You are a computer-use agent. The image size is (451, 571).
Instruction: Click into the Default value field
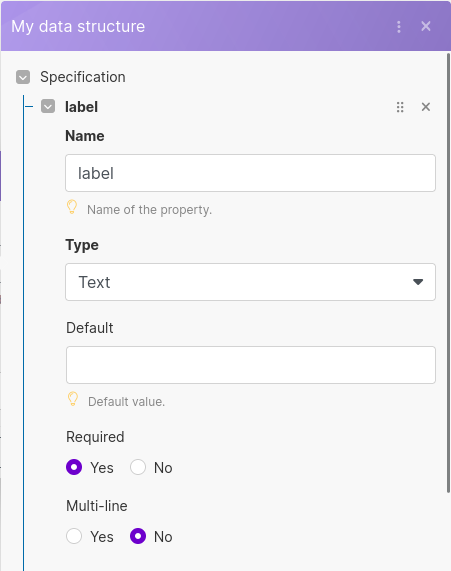[x=251, y=365]
